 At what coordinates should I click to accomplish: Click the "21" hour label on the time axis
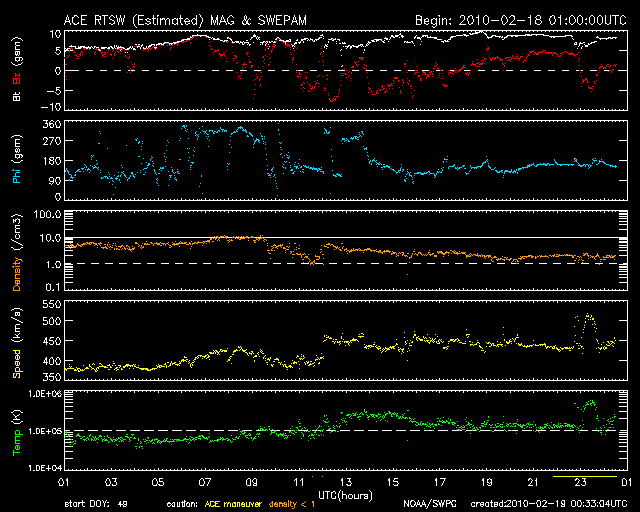point(533,483)
